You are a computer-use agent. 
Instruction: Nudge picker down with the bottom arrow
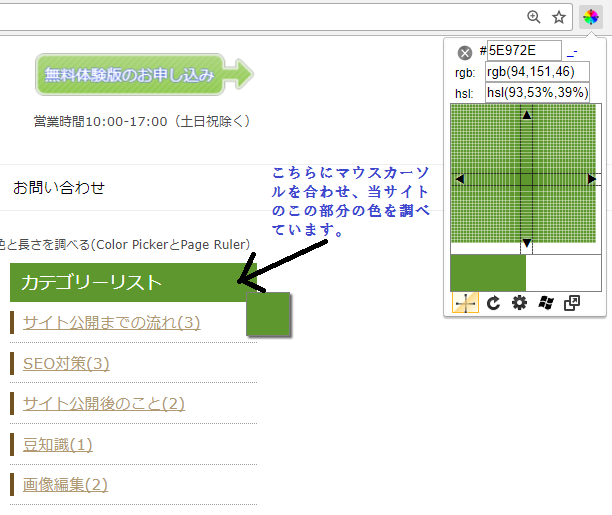click(527, 243)
